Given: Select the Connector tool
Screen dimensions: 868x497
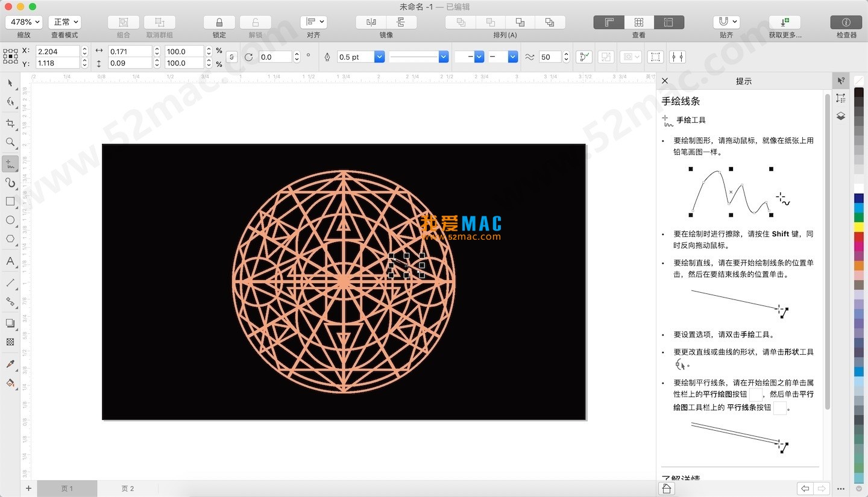Looking at the screenshot, I should click(10, 301).
